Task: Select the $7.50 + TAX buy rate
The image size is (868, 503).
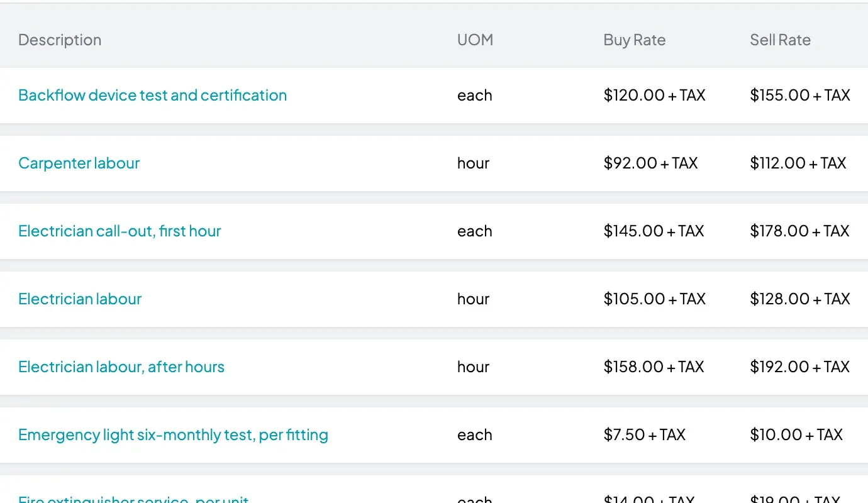Action: pos(644,434)
